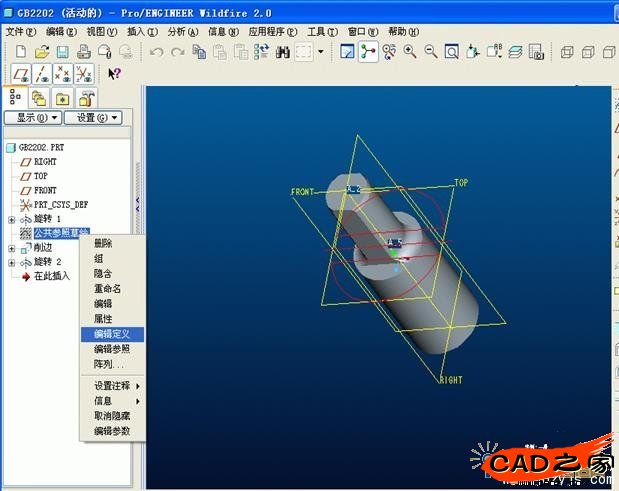
Task: Click the Save disk icon
Action: click(x=62, y=51)
